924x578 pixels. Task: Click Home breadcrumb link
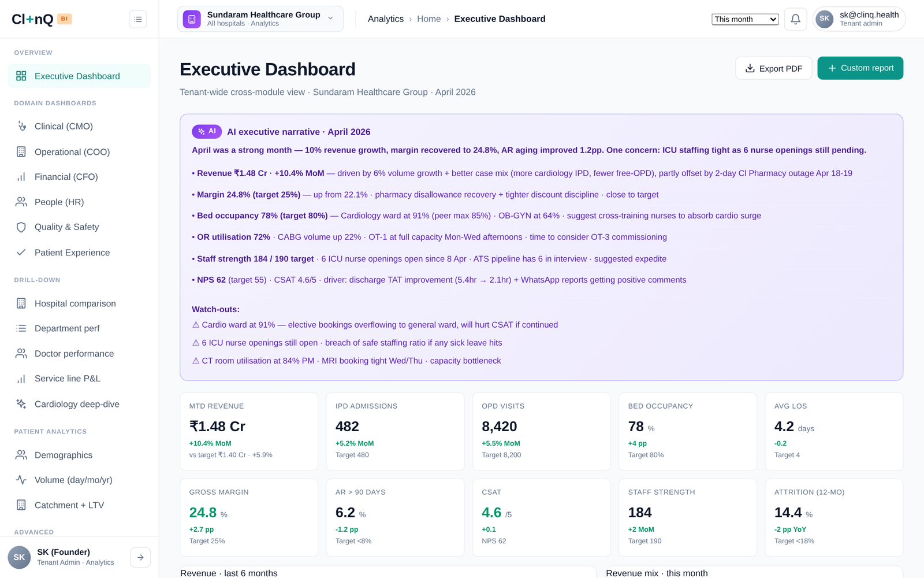point(429,19)
